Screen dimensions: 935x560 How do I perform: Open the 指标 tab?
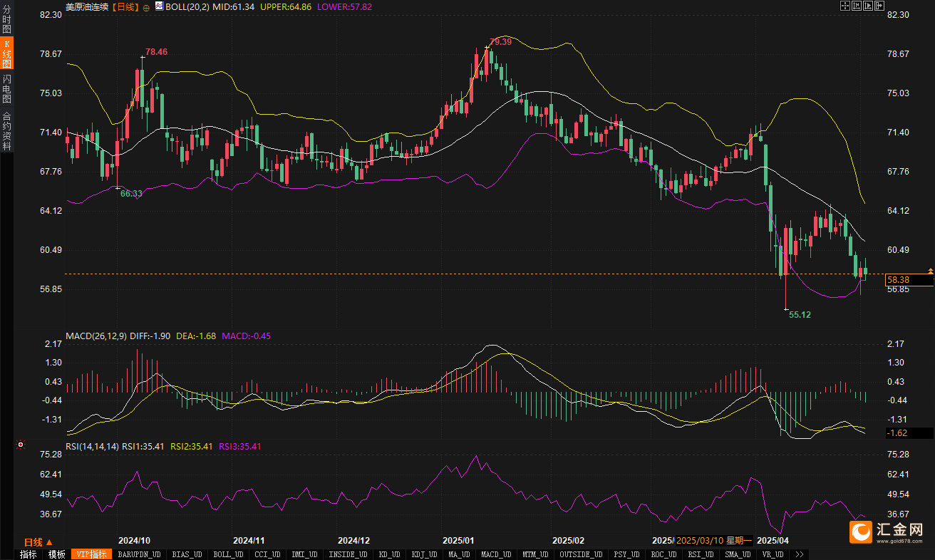coord(29,554)
